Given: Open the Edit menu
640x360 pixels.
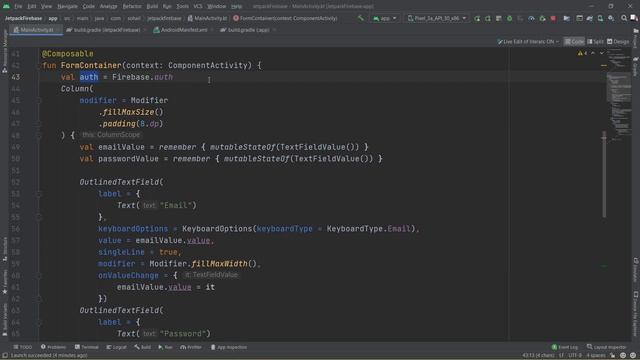Looking at the screenshot, I should [31, 6].
